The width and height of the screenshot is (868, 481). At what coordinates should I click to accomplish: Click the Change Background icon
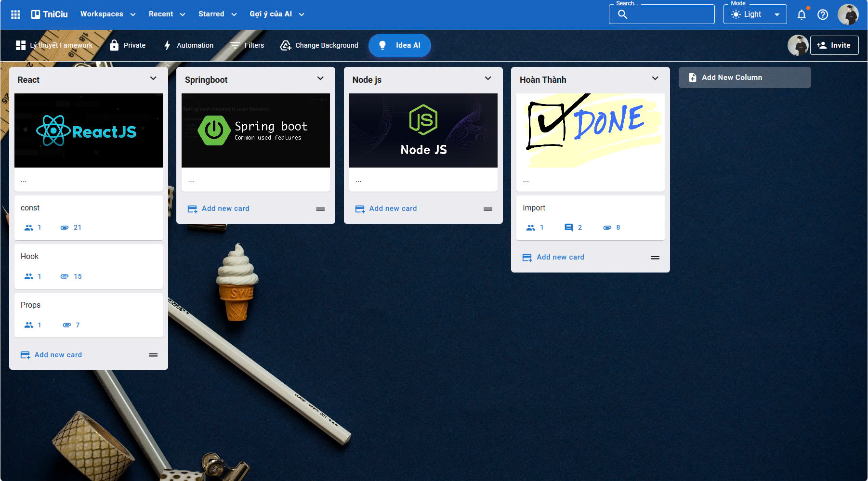pyautogui.click(x=286, y=45)
